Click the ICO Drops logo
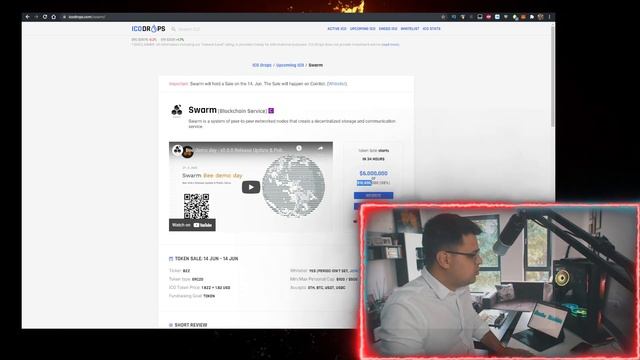This screenshot has height=360, width=640. pos(148,29)
